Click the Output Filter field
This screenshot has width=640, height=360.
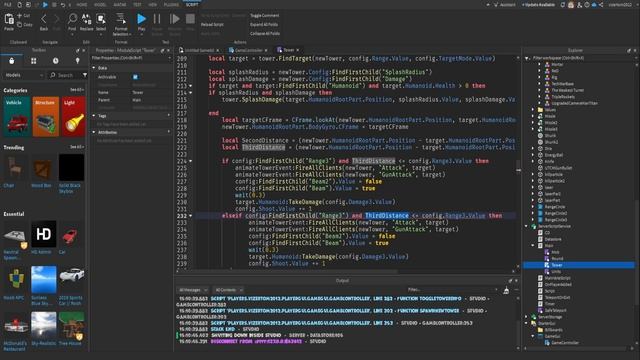[451, 290]
